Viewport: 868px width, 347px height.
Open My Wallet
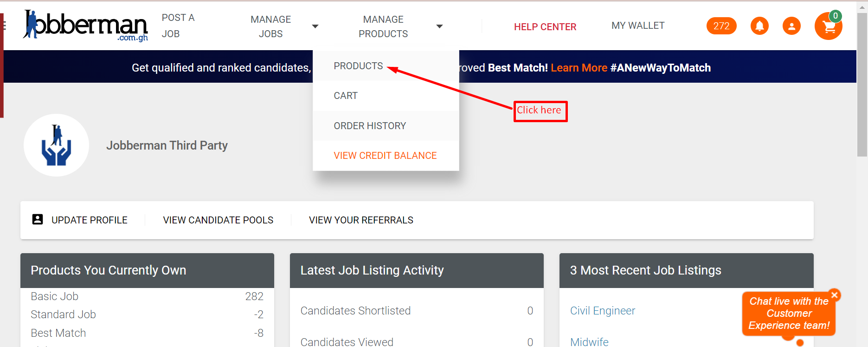638,26
